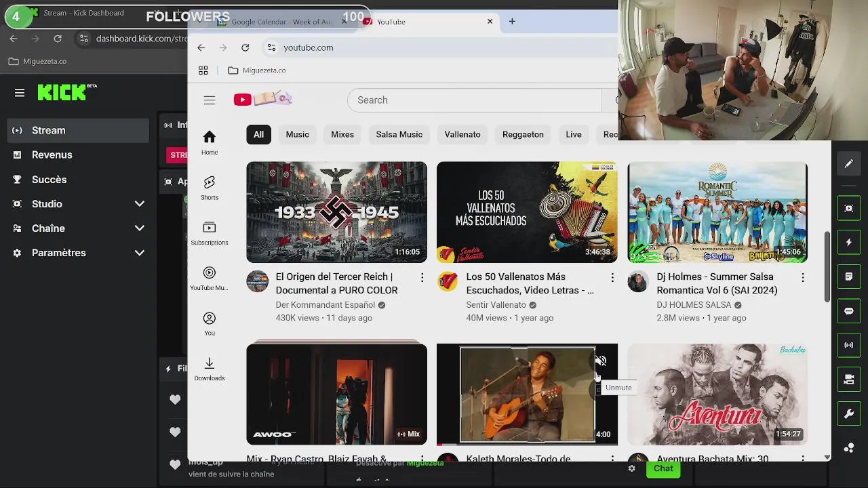
Task: Select the Live filter chip
Action: (574, 134)
